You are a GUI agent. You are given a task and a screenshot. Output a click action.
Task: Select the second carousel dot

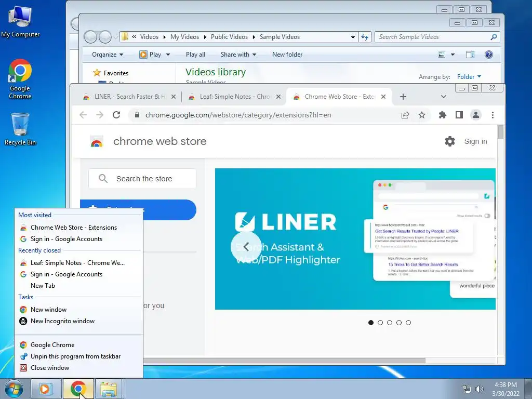point(380,323)
